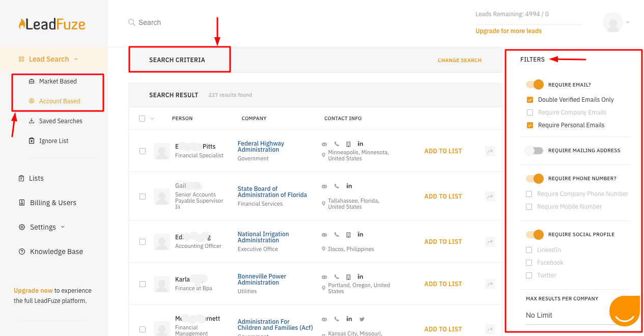Add Federal Highway contact to list
Screen dimensions: 644x336
click(x=443, y=151)
